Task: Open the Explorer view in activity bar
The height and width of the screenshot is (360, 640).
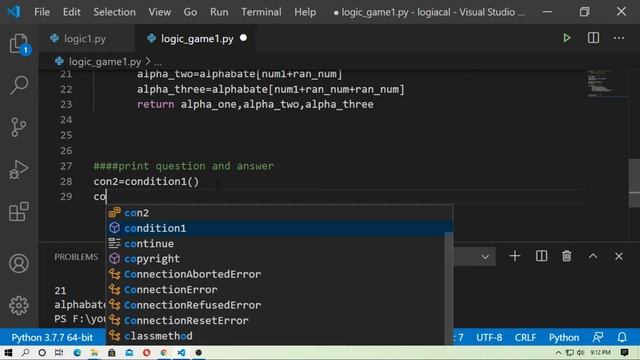Action: click(x=19, y=44)
